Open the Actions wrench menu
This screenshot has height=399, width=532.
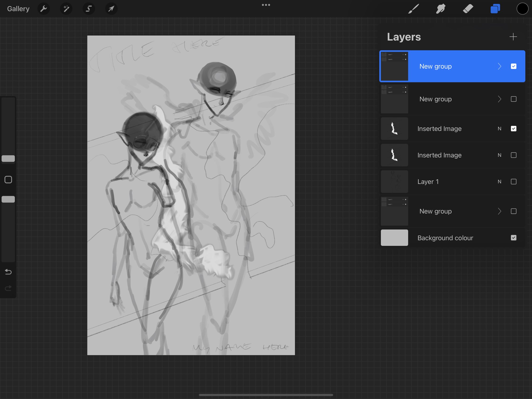[x=44, y=9]
